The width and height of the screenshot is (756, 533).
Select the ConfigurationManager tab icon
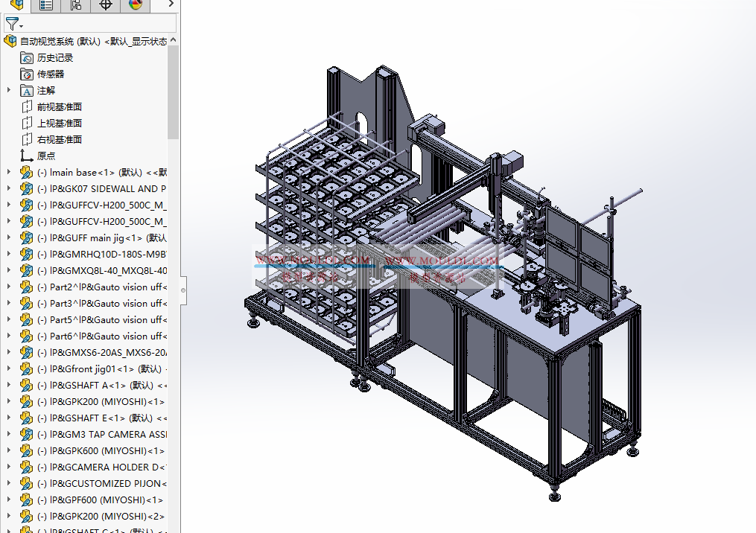point(74,5)
